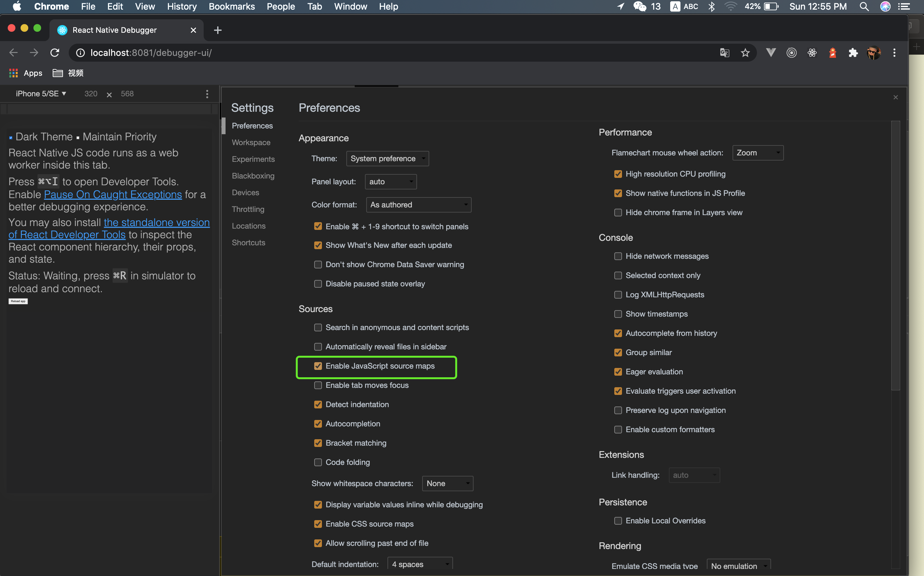Screen dimensions: 924x576
Task: Click the WeChat menu bar icon
Action: pyautogui.click(x=640, y=6)
